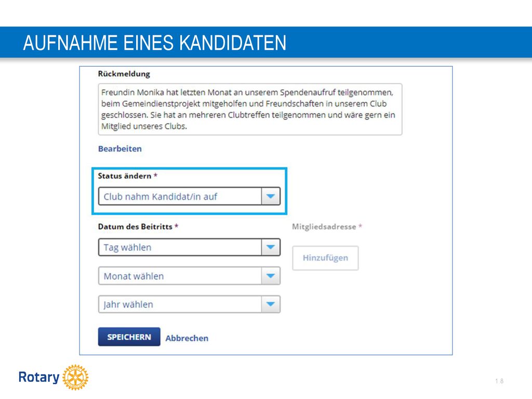Click the Abbrechen link

click(187, 338)
